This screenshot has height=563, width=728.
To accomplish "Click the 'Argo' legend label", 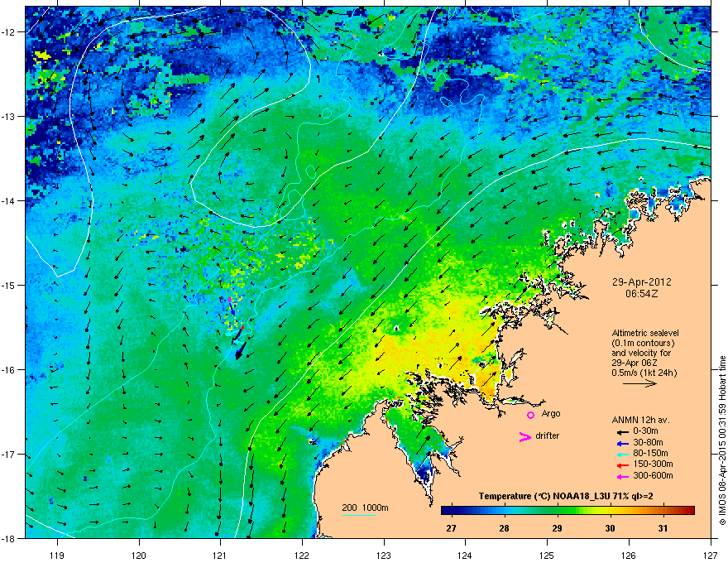I will point(551,414).
